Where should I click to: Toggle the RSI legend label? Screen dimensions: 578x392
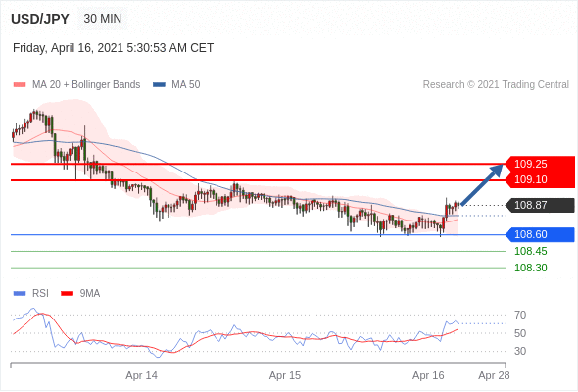coord(40,294)
